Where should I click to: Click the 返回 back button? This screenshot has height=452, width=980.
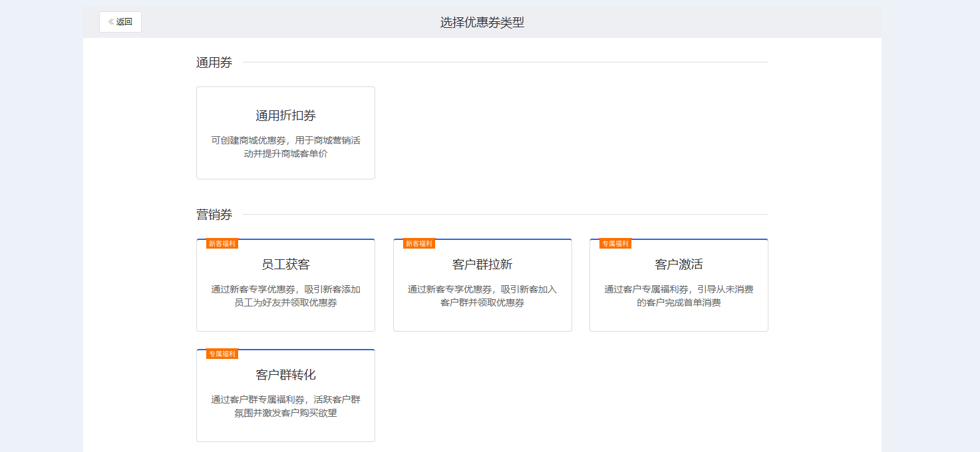(120, 22)
